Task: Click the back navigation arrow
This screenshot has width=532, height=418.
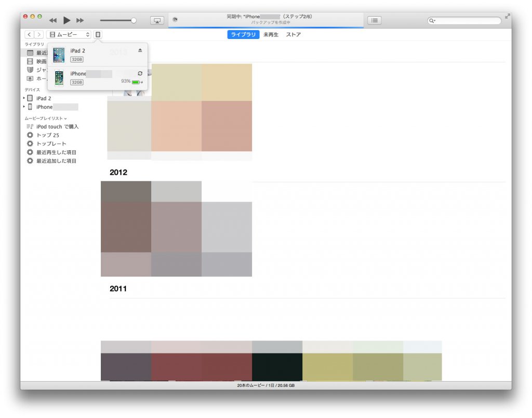Action: 29,34
